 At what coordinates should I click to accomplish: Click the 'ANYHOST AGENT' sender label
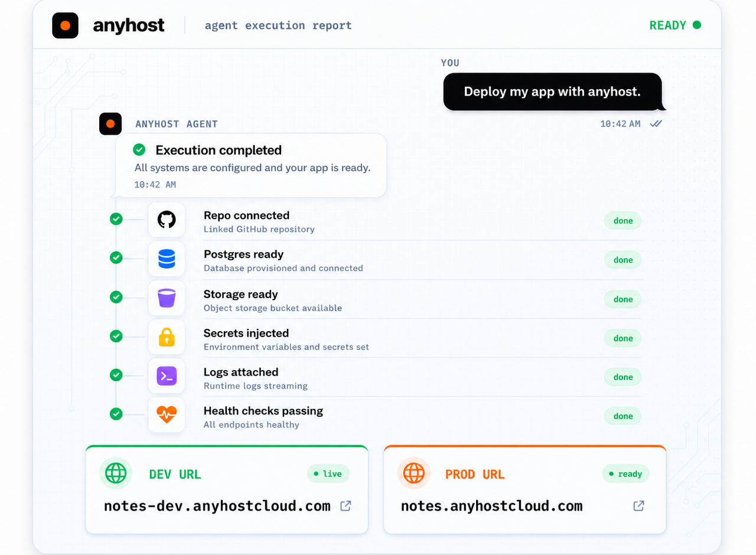pyautogui.click(x=177, y=124)
